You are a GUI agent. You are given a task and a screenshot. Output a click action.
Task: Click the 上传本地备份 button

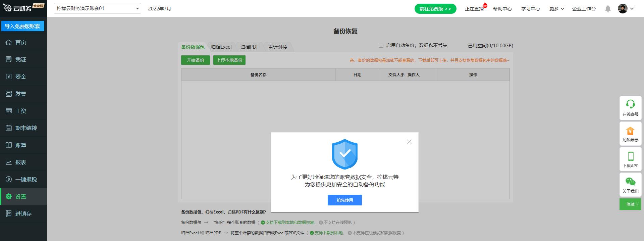(x=229, y=60)
